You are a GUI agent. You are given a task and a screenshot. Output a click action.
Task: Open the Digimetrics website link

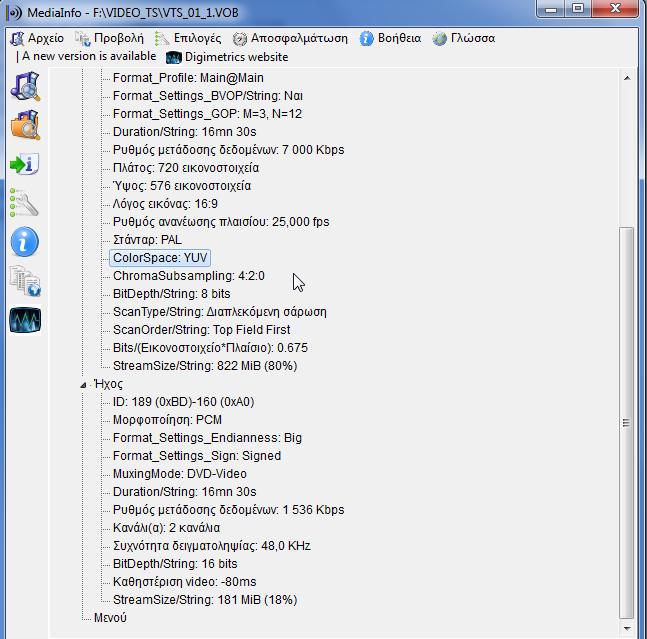click(x=236, y=57)
